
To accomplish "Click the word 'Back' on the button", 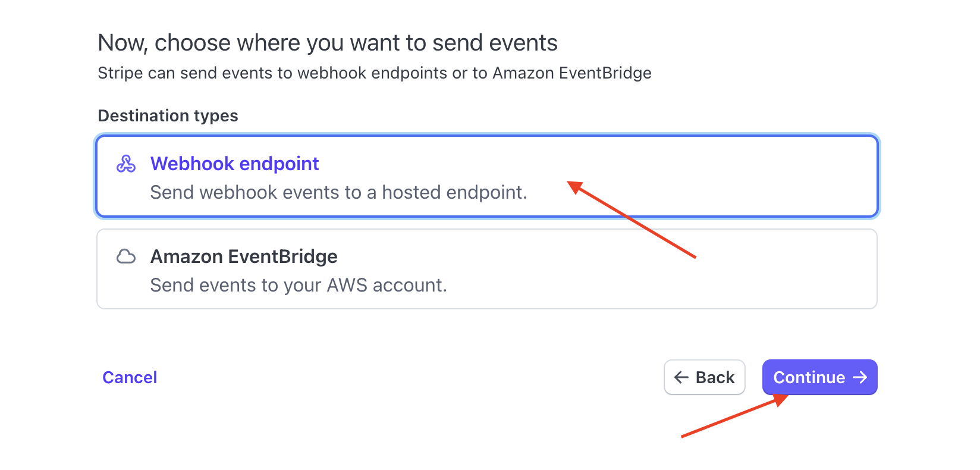I will coord(715,377).
